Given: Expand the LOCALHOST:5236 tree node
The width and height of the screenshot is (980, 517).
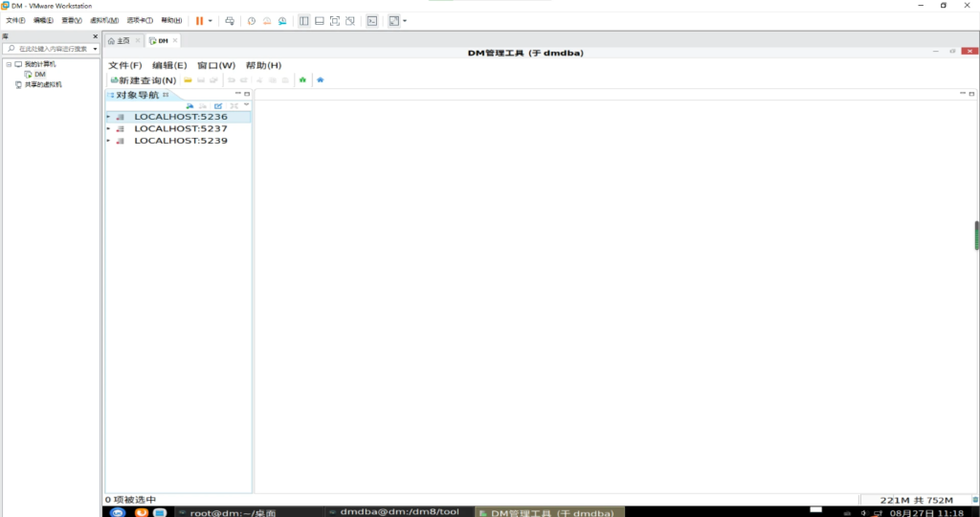Looking at the screenshot, I should click(x=109, y=117).
